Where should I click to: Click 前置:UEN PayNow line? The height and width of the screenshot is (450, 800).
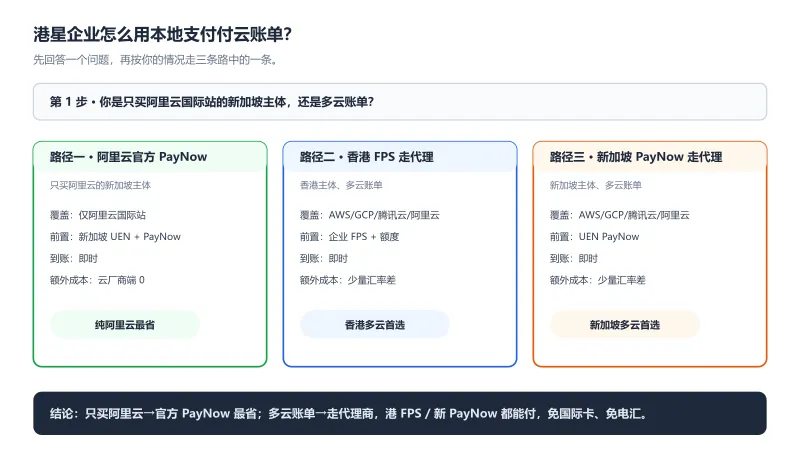pyautogui.click(x=594, y=237)
